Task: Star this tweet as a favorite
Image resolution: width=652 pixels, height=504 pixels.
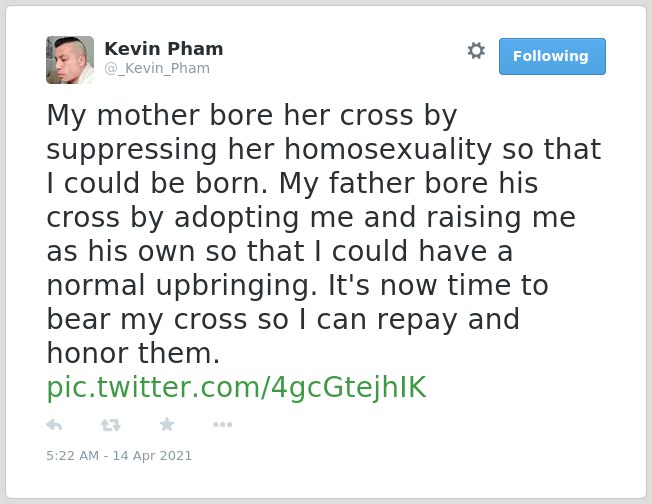Action: [x=167, y=424]
